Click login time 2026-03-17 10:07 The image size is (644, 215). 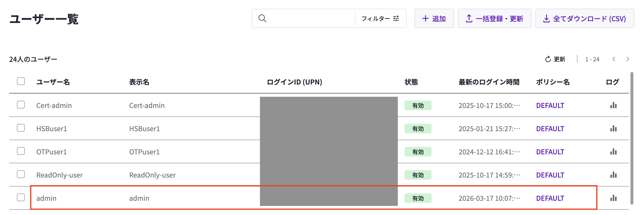[489, 198]
